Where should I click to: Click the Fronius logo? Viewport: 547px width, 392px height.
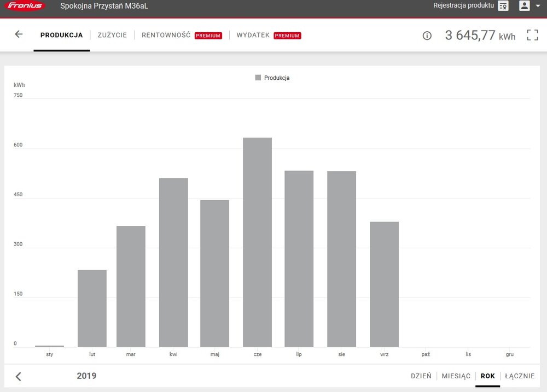coord(26,6)
